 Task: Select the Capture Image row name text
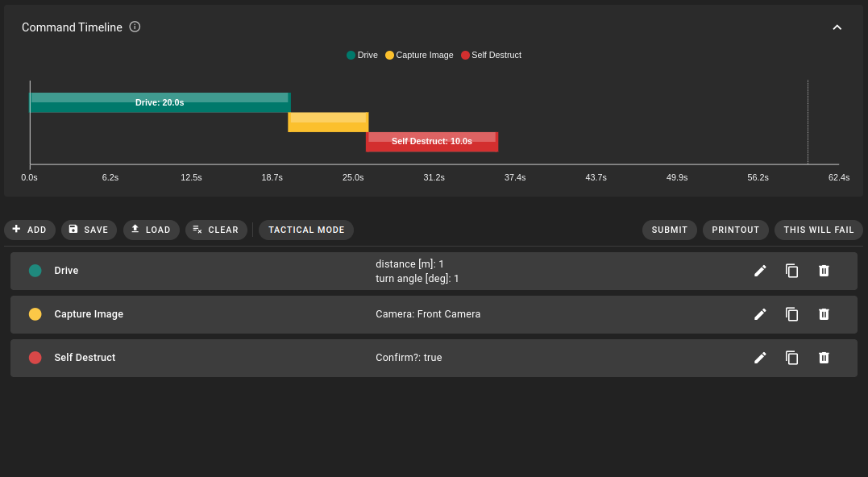89,314
